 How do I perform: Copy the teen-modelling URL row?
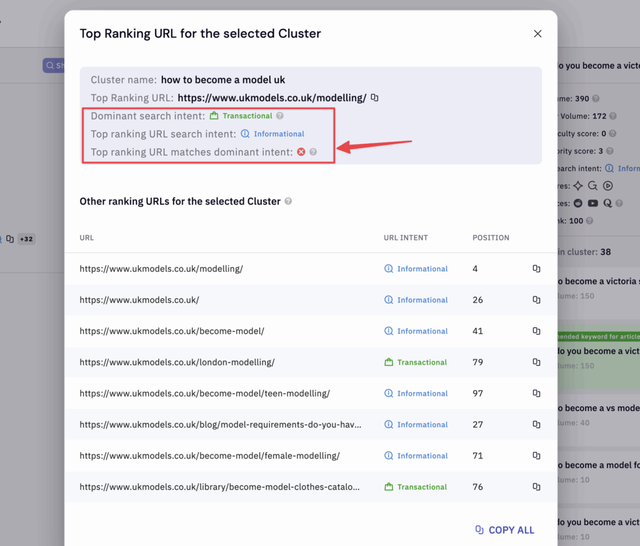(536, 393)
